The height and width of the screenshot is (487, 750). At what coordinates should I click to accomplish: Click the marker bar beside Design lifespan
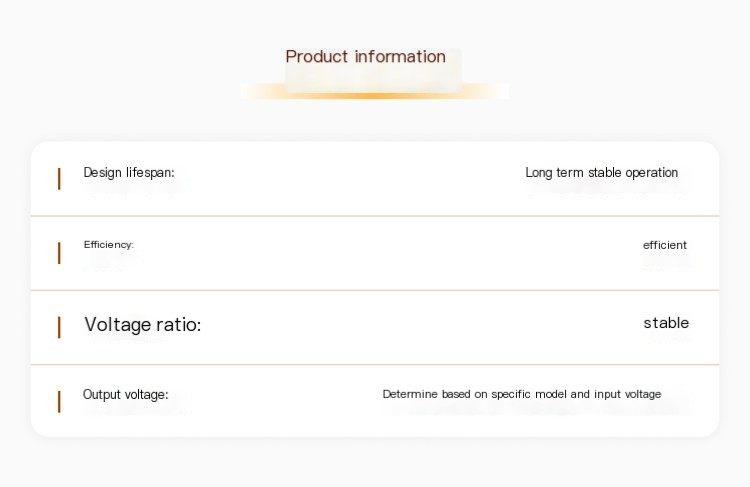coord(59,178)
